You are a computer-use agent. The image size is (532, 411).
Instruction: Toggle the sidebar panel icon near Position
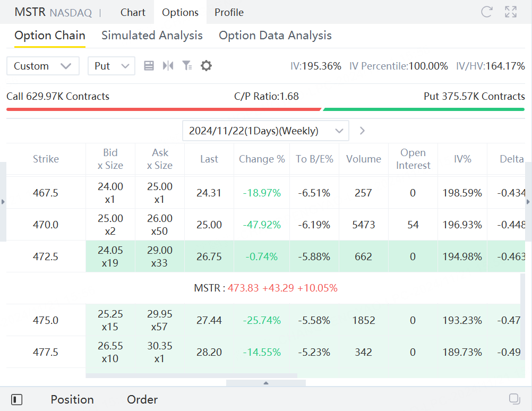pyautogui.click(x=16, y=399)
